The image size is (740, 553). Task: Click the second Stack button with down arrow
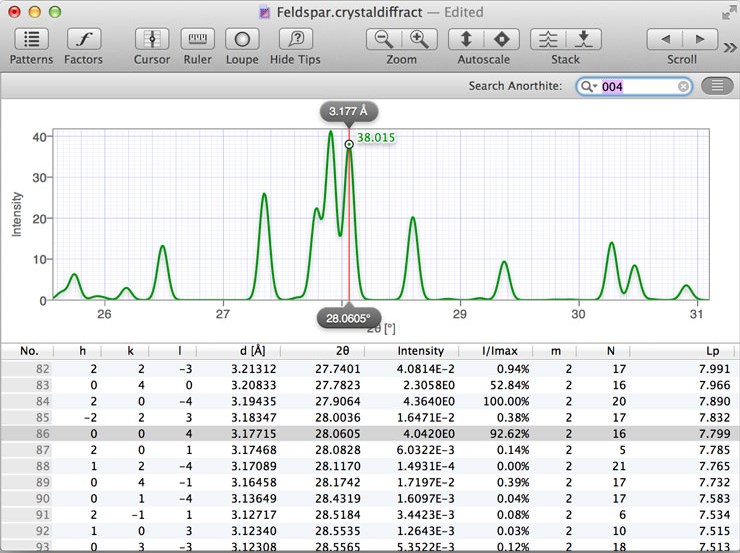[x=584, y=40]
